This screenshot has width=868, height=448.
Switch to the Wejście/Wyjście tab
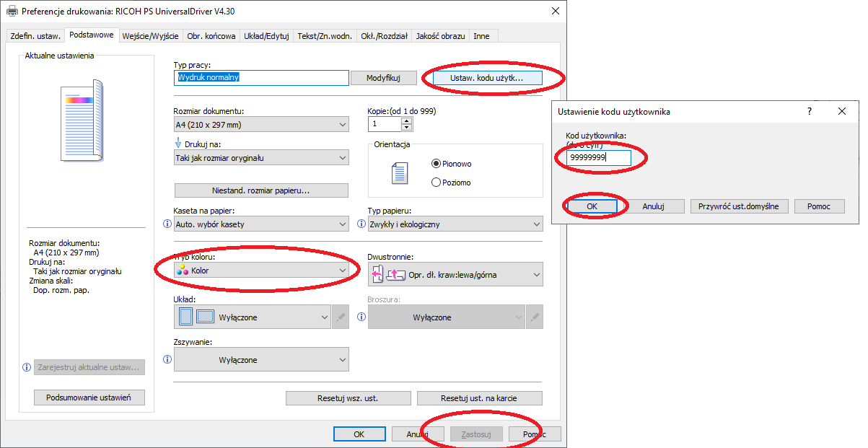tap(150, 36)
